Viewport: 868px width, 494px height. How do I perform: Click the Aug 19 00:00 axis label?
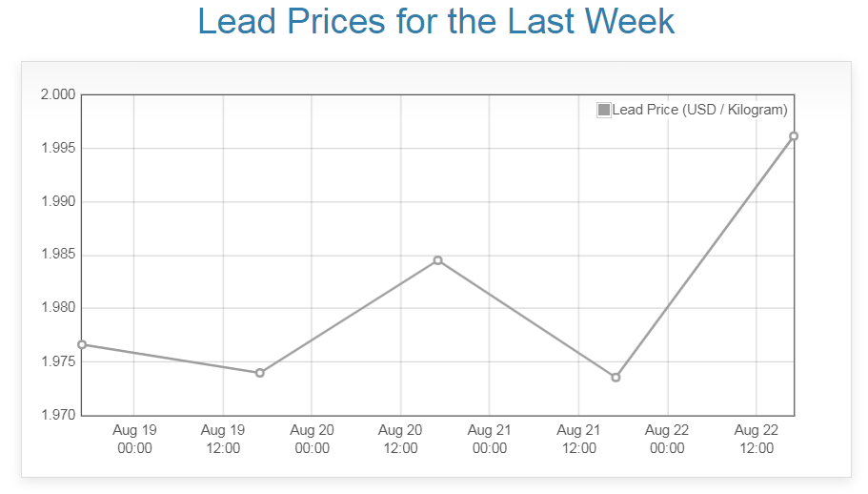(x=134, y=439)
